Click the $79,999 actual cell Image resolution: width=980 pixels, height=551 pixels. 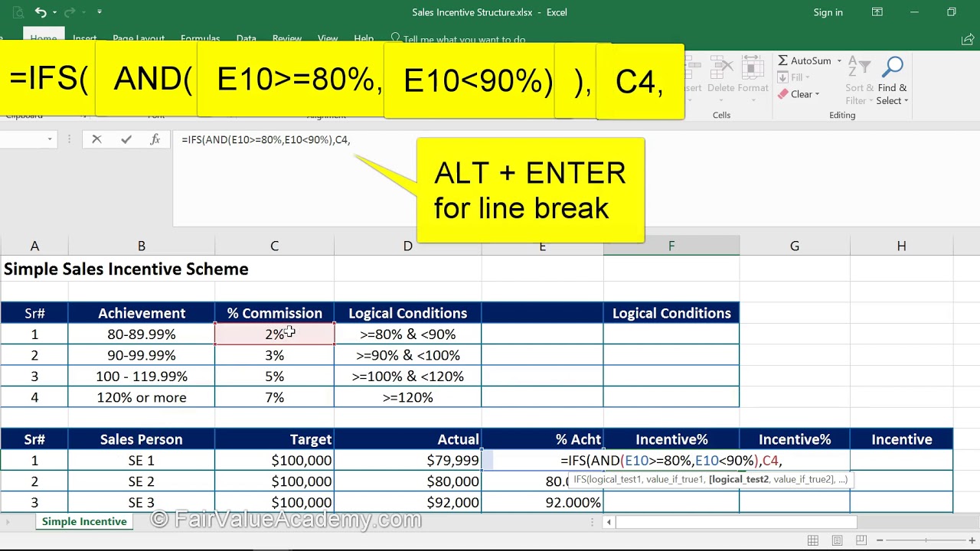407,461
